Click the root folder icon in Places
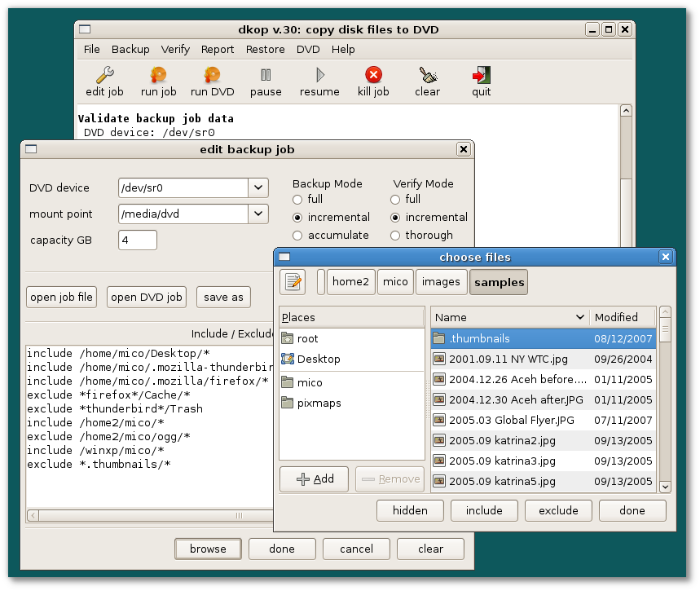The image size is (700, 591). (288, 338)
